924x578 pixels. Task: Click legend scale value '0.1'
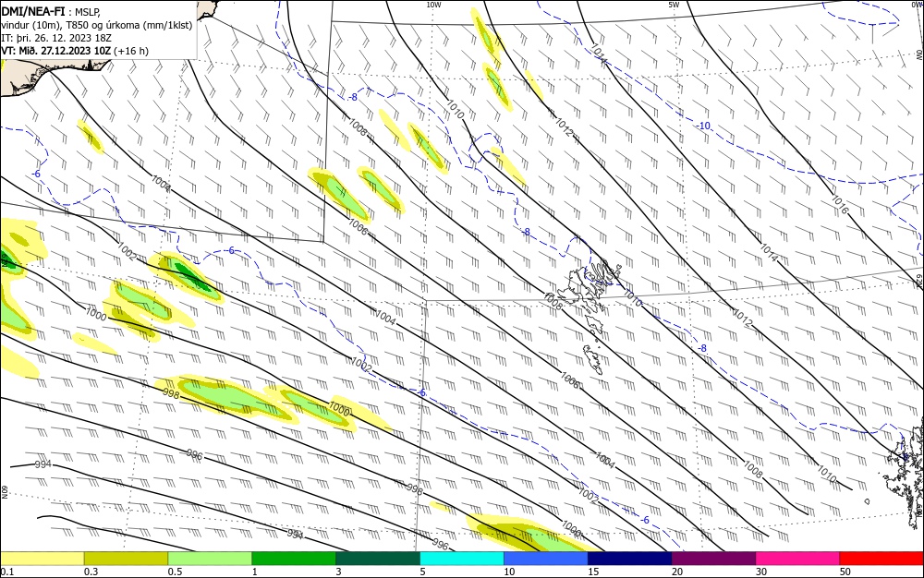click(7, 572)
